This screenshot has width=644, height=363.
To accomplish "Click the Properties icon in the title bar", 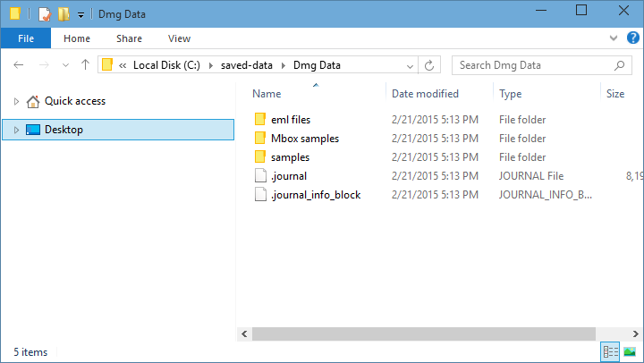I will pyautogui.click(x=45, y=14).
